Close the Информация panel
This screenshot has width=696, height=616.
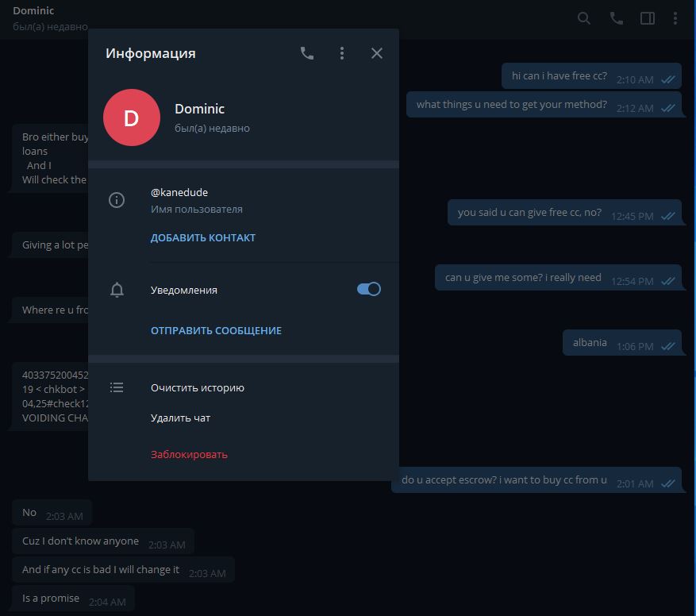(377, 53)
